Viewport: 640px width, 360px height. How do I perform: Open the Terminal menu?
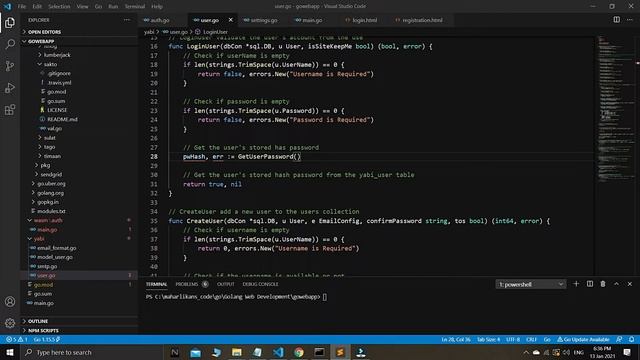(x=135, y=7)
